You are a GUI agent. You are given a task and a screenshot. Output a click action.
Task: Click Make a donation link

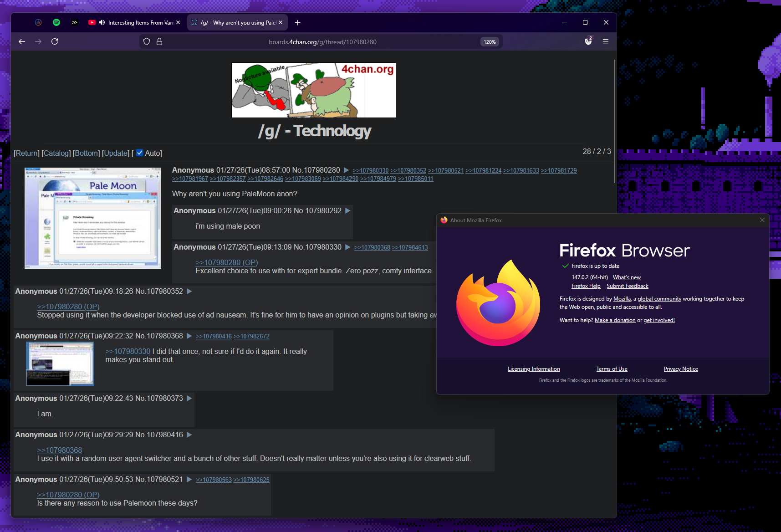(x=615, y=320)
